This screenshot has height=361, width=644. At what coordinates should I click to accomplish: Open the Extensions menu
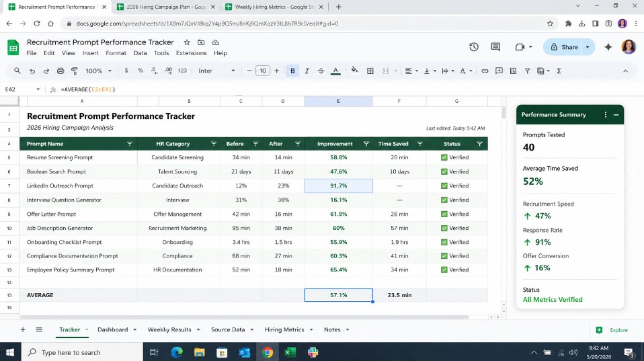(x=191, y=53)
